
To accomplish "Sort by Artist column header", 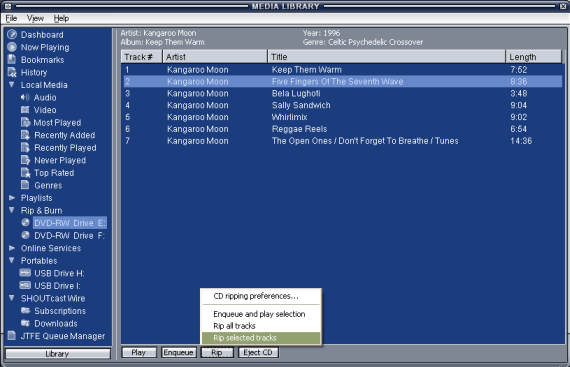I will [215, 57].
